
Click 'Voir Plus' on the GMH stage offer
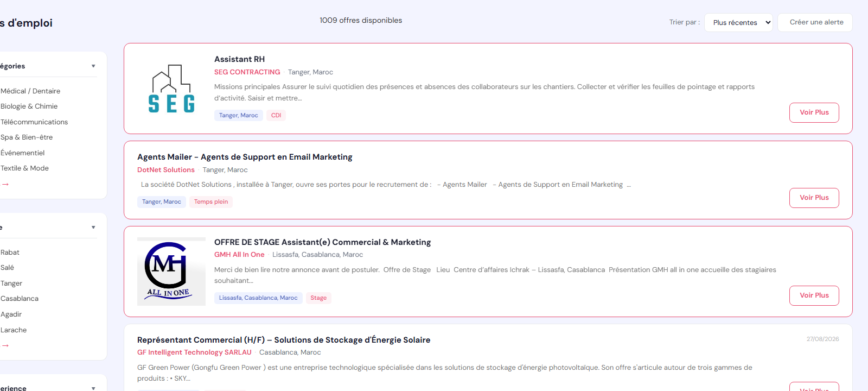(x=814, y=295)
